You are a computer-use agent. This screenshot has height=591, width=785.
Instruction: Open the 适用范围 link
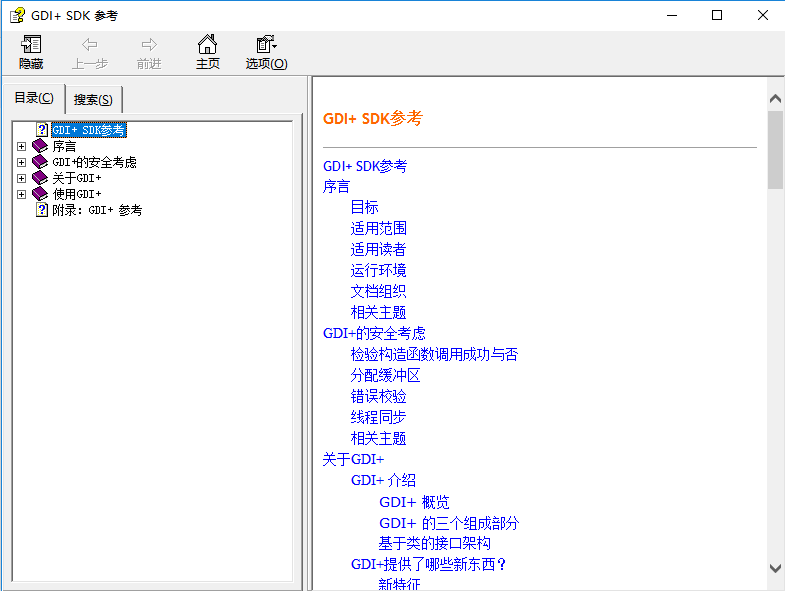(x=378, y=228)
